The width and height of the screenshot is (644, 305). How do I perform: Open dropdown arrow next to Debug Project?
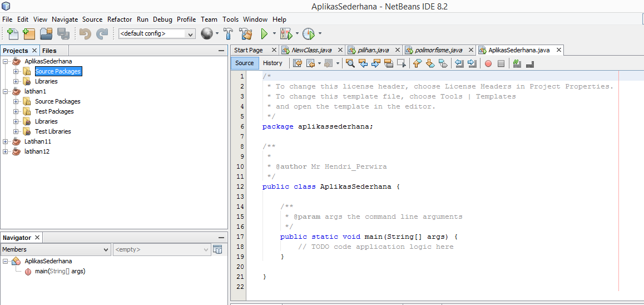pos(296,34)
